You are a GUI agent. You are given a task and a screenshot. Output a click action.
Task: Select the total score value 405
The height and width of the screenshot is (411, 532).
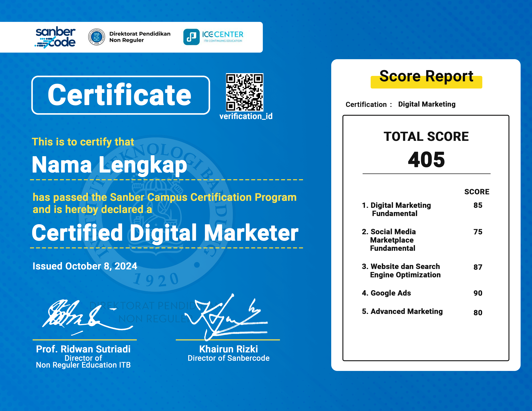427,160
